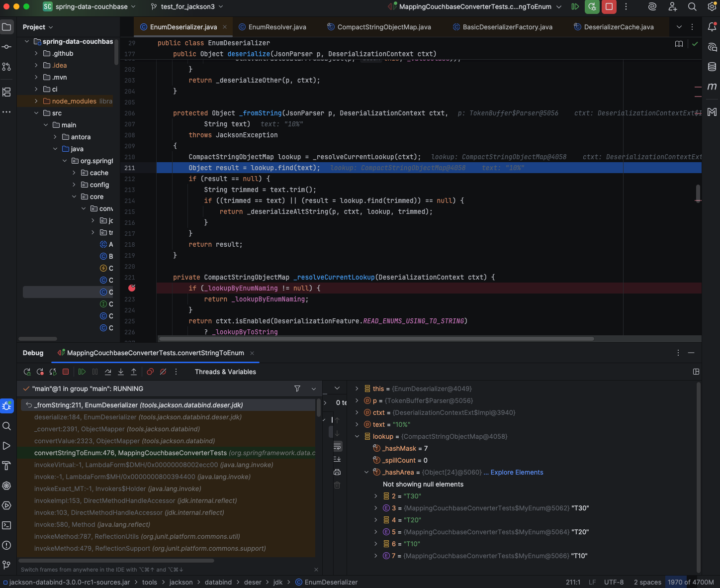Open IDE settings gear icon
The width and height of the screenshot is (720, 588).
pos(712,7)
